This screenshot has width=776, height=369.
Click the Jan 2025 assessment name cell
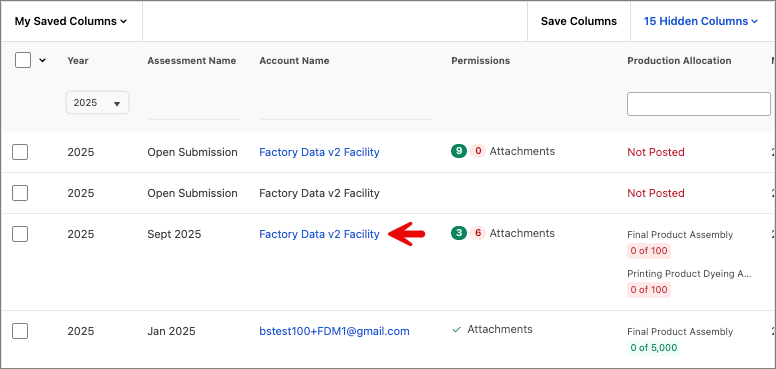click(171, 331)
